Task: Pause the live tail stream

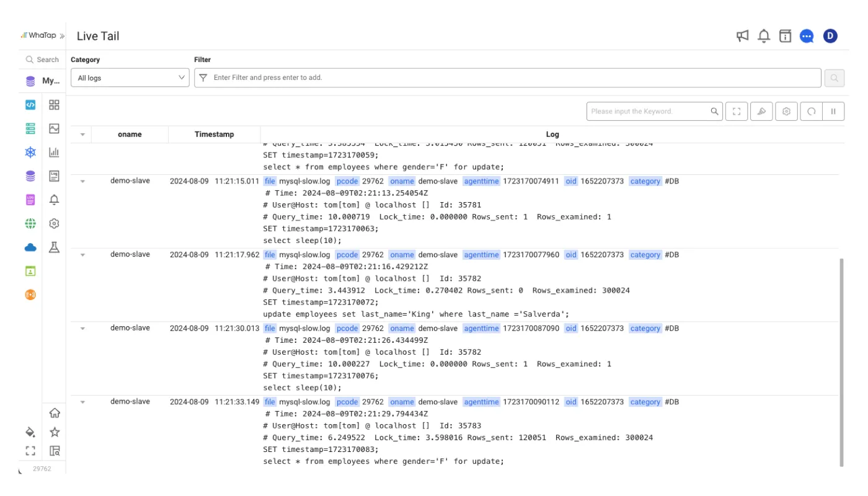Action: pos(833,112)
